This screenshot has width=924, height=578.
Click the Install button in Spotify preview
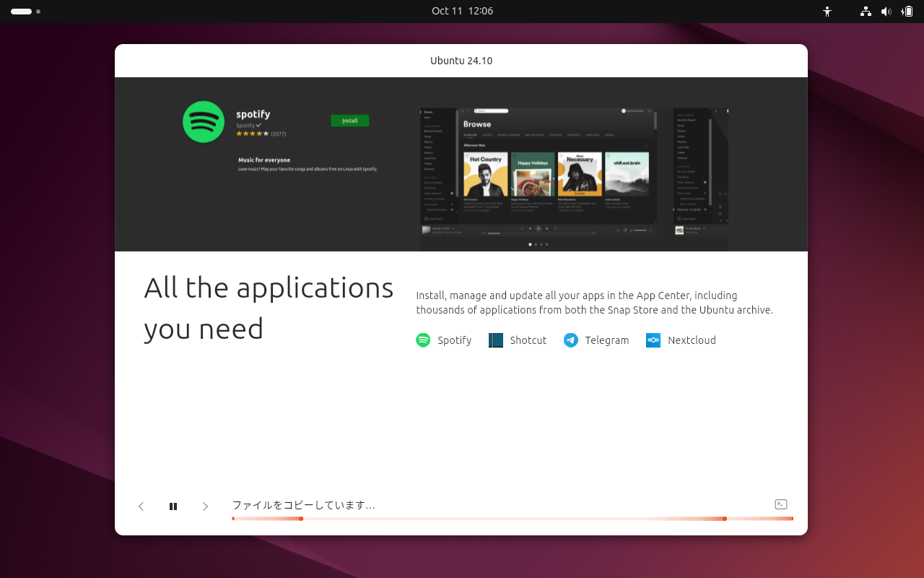pyautogui.click(x=349, y=120)
